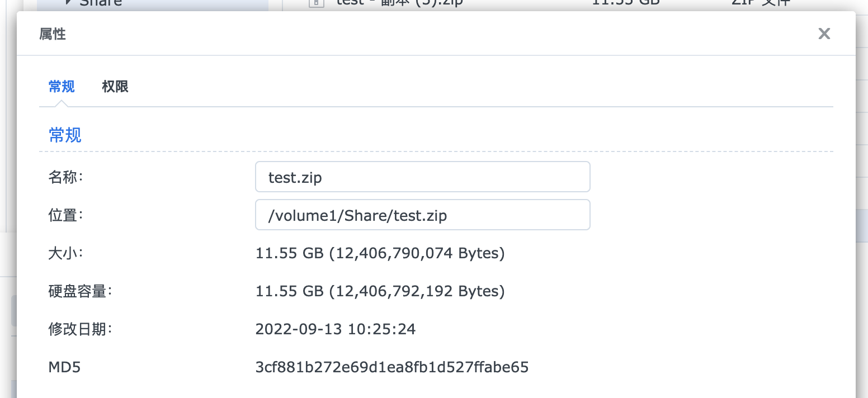Image resolution: width=868 pixels, height=398 pixels.
Task: Click the 名称 label
Action: point(65,177)
